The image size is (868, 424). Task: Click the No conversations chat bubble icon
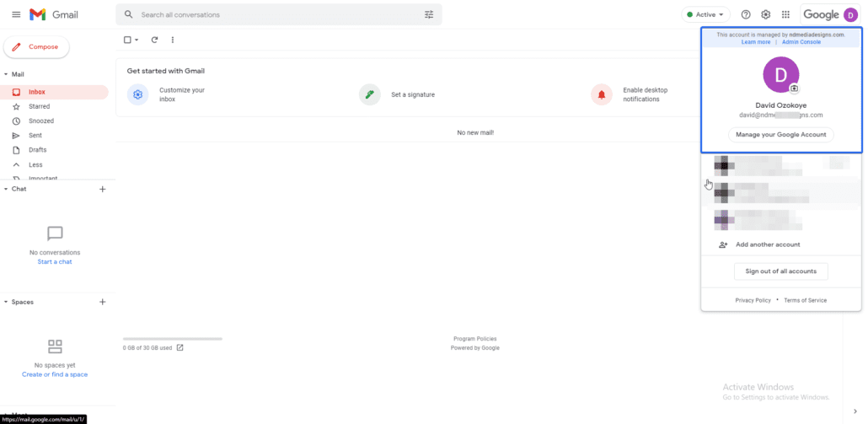coord(55,233)
